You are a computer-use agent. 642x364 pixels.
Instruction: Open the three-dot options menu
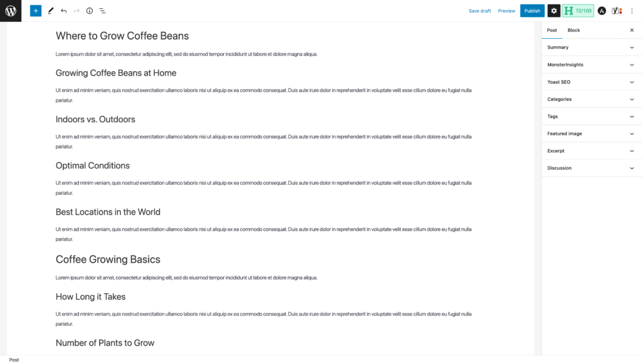[x=632, y=11]
